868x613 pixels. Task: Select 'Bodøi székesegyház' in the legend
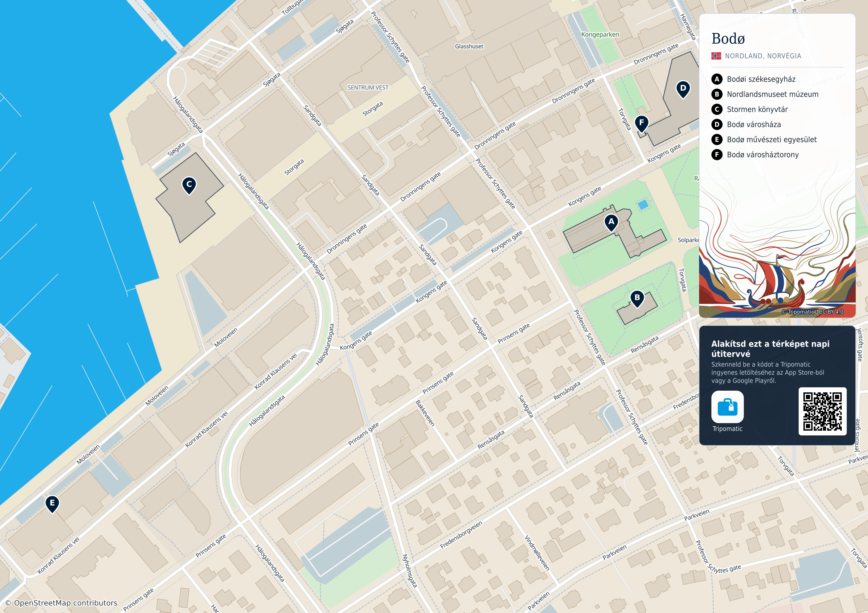coord(761,79)
